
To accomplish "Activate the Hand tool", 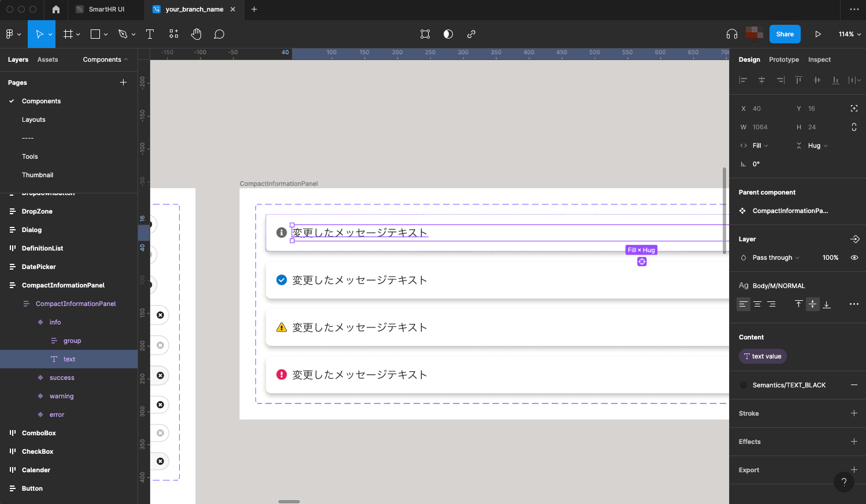I will (196, 34).
